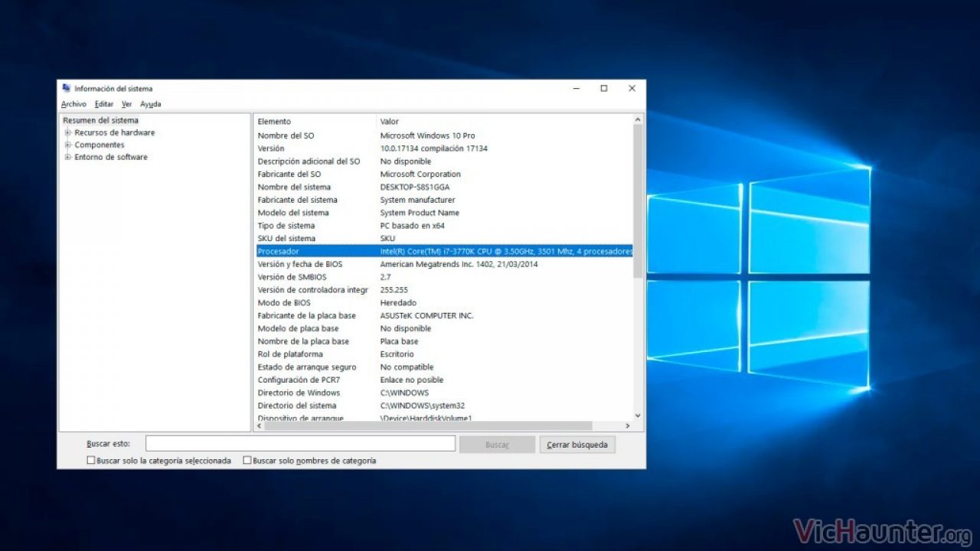Click the System Information title bar icon
The width and height of the screenshot is (980, 551).
[x=67, y=88]
